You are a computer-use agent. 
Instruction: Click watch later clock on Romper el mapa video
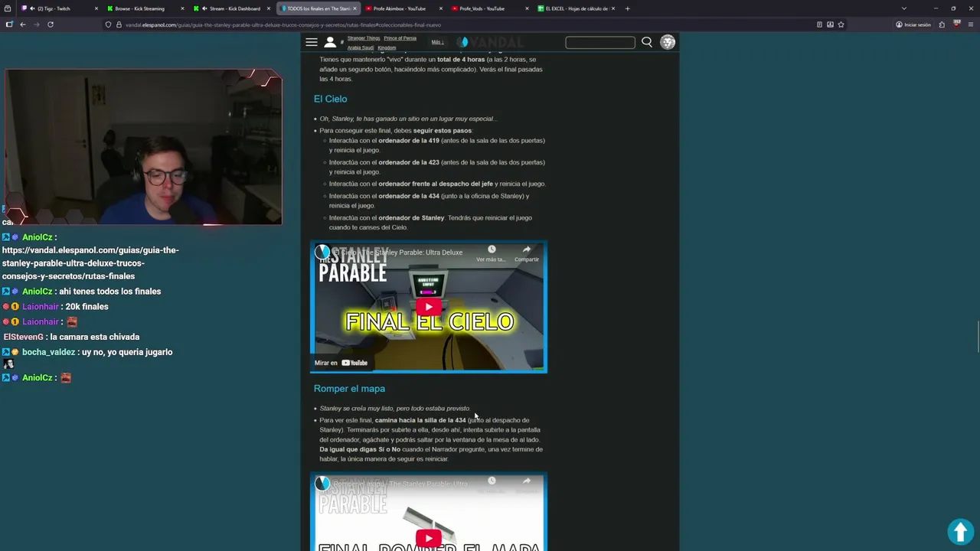(492, 481)
